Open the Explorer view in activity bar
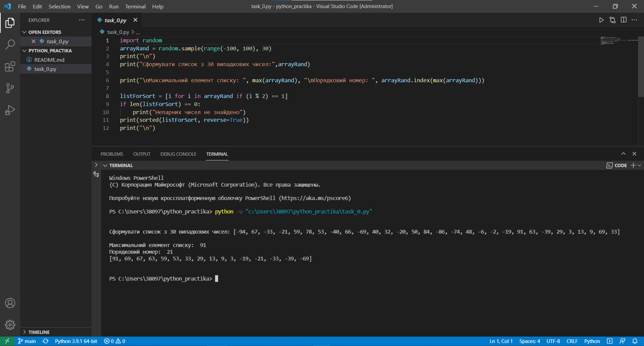The image size is (644, 346). pos(10,23)
